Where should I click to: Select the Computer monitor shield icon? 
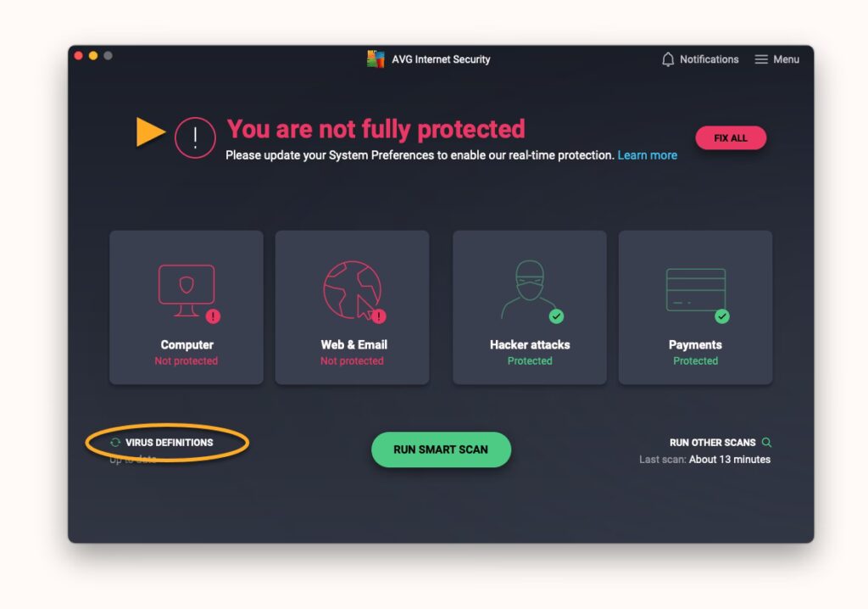[186, 290]
